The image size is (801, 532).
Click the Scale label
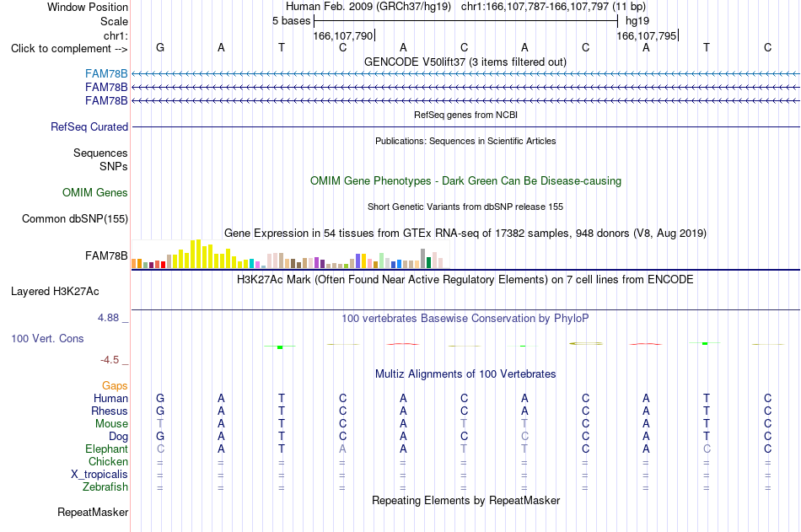pyautogui.click(x=114, y=21)
